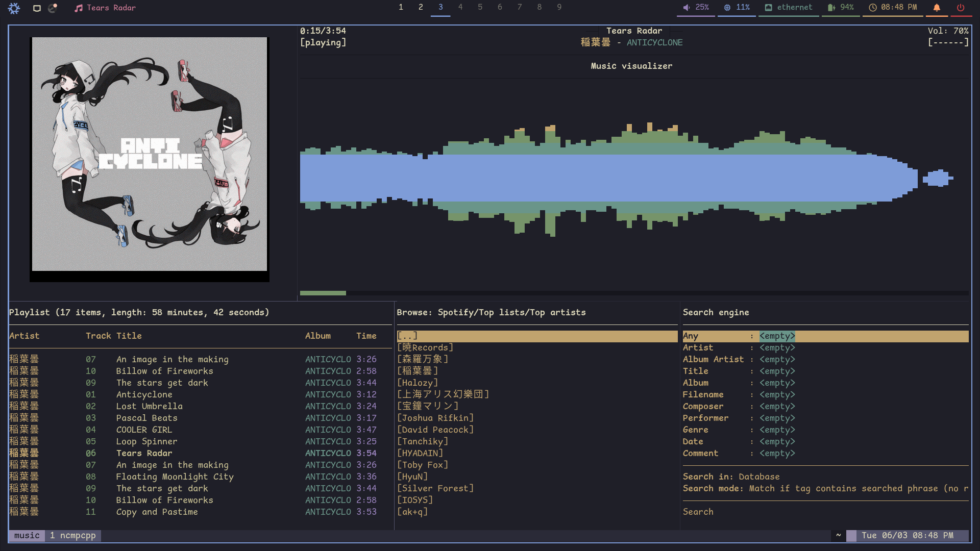Switch to workspace 1
The image size is (980, 551).
[x=401, y=7]
